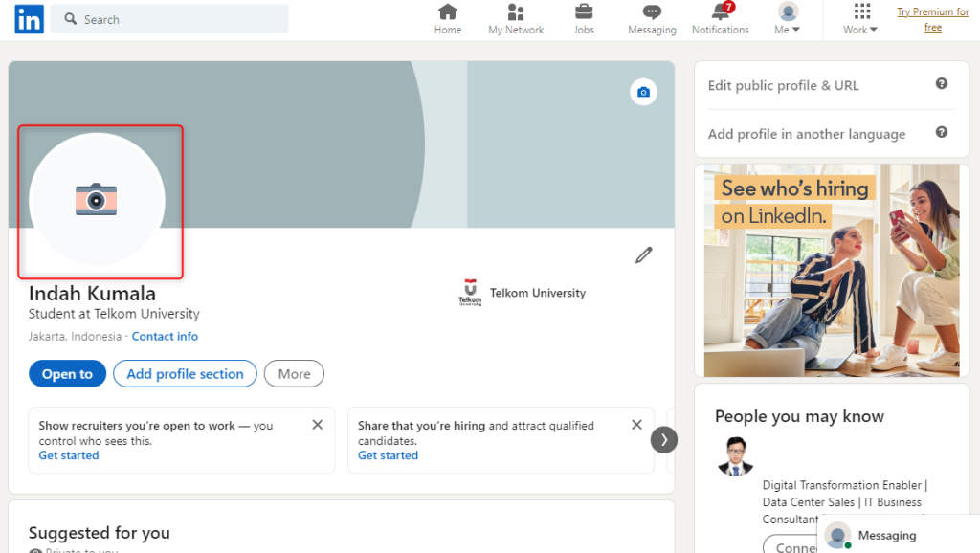Click the next carousel arrow button
The width and height of the screenshot is (980, 553).
tap(664, 440)
